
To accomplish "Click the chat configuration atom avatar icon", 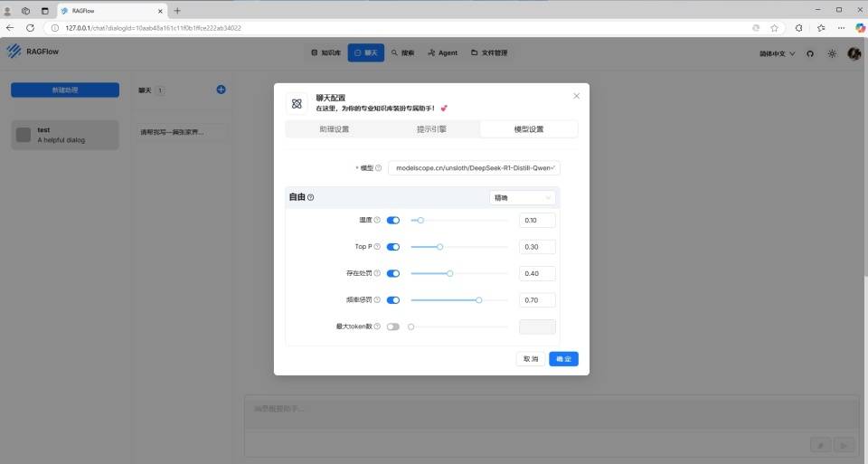I will [297, 103].
